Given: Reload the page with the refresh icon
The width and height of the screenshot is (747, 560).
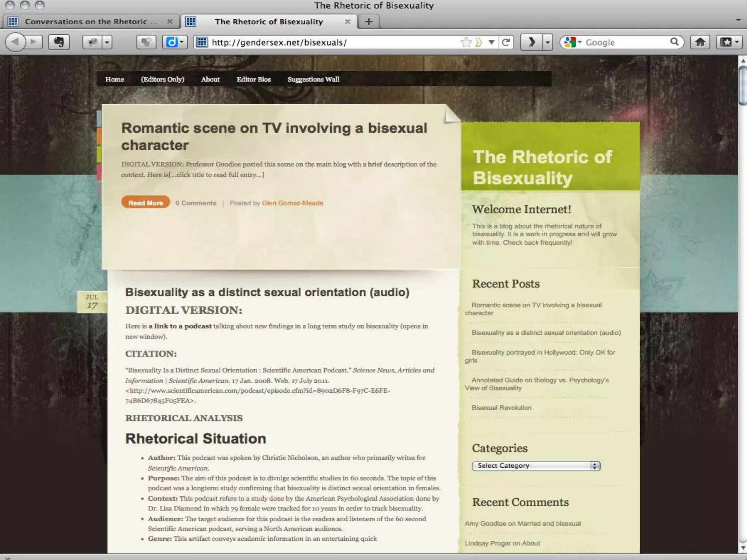Looking at the screenshot, I should 506,42.
